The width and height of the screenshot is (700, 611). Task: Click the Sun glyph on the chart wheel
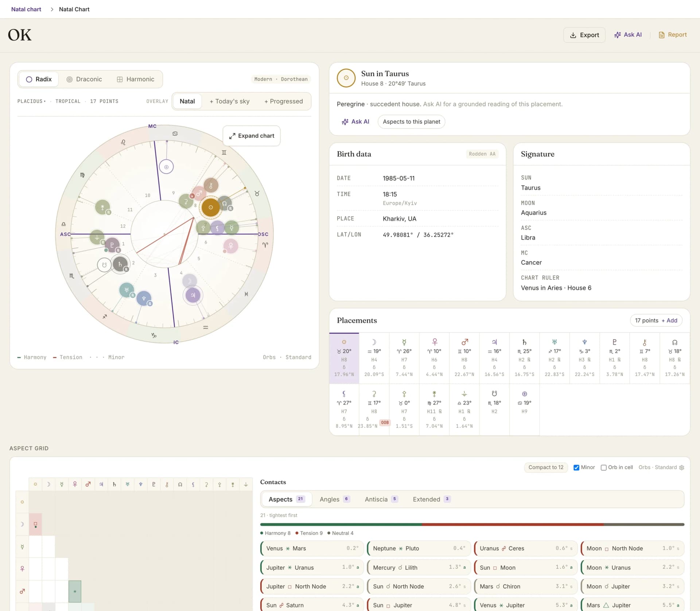pos(210,207)
